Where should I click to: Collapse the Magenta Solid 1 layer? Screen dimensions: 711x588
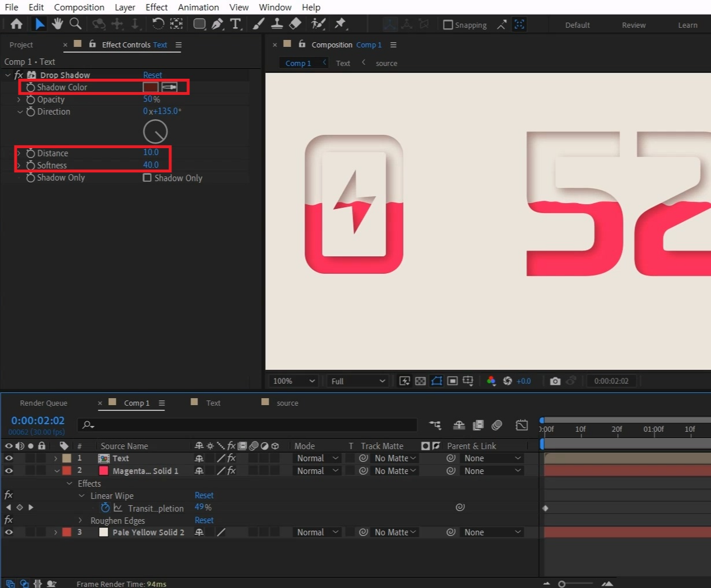[56, 471]
